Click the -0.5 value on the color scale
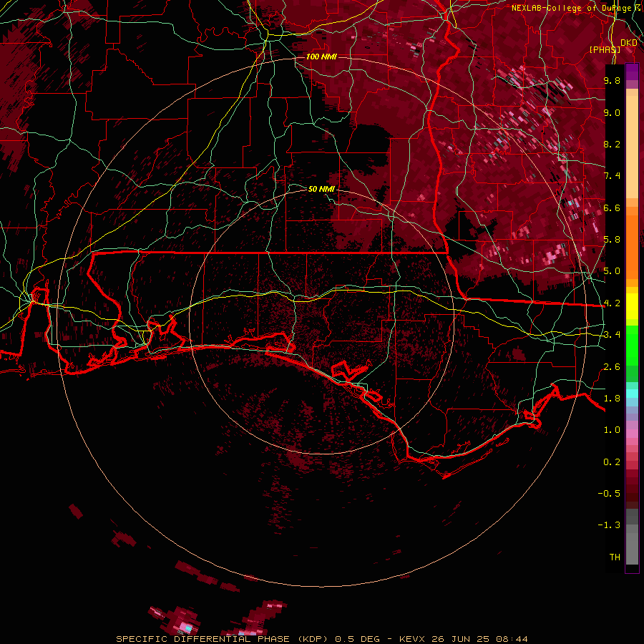 click(609, 494)
